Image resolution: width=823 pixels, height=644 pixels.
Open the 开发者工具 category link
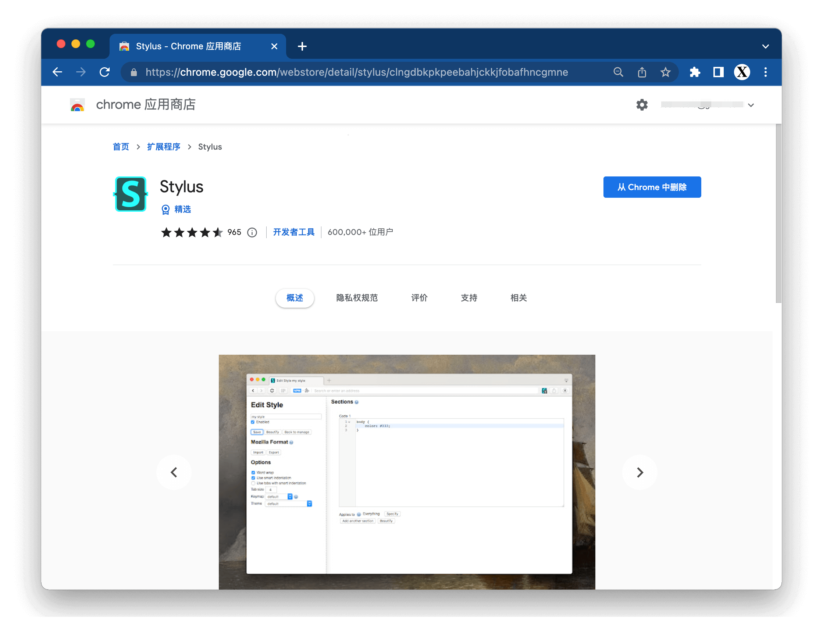coord(293,232)
